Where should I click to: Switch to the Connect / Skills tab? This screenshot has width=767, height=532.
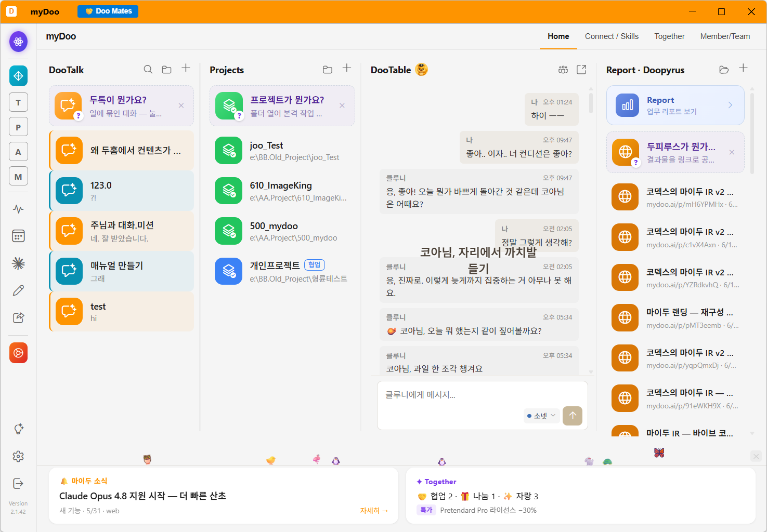click(612, 36)
